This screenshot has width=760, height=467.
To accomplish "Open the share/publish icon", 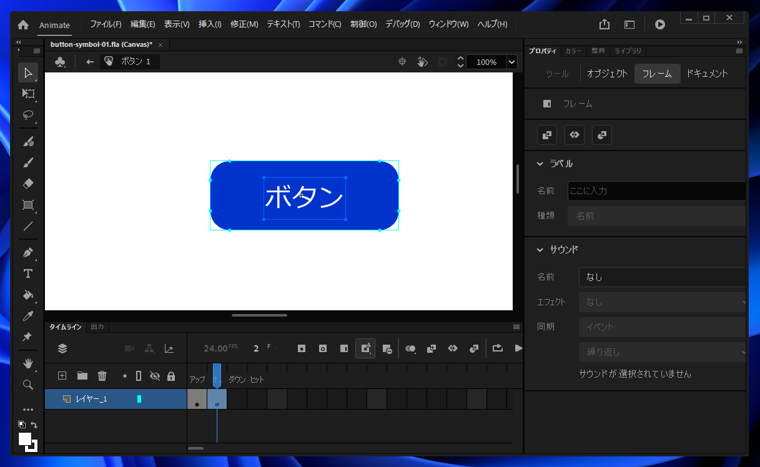I will coord(604,24).
